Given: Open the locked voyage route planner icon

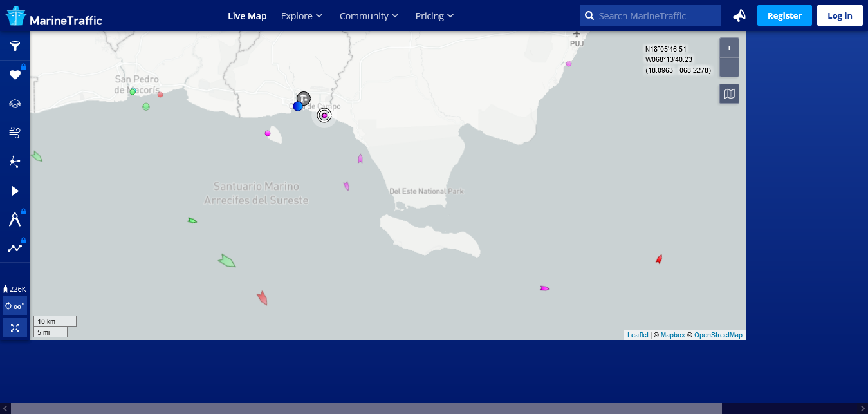Looking at the screenshot, I should (15, 248).
